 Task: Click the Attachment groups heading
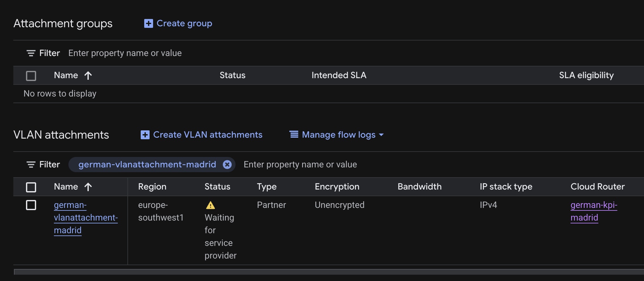coord(63,23)
